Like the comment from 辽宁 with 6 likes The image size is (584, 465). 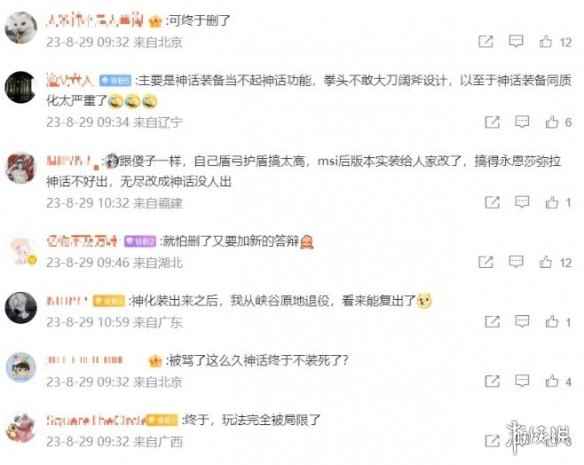552,121
